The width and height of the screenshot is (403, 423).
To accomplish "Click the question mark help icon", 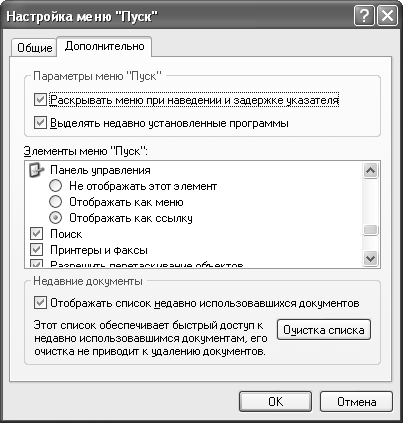I will click(x=364, y=16).
